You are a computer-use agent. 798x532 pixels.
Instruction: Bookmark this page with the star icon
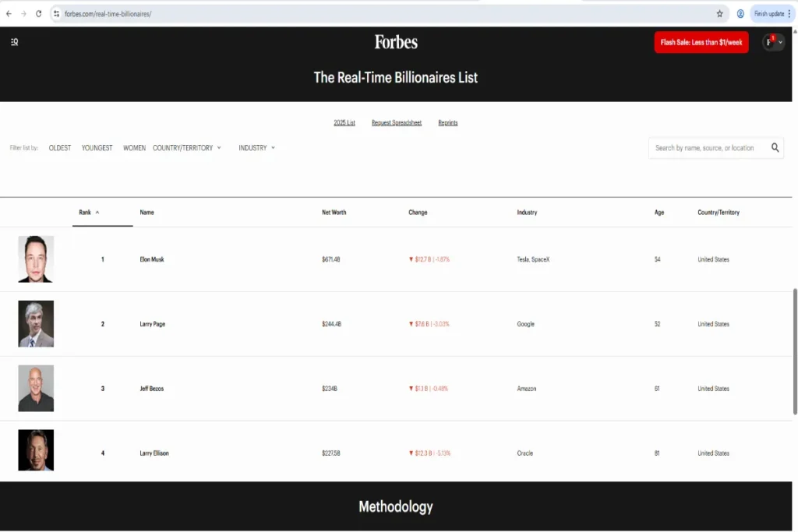(719, 13)
